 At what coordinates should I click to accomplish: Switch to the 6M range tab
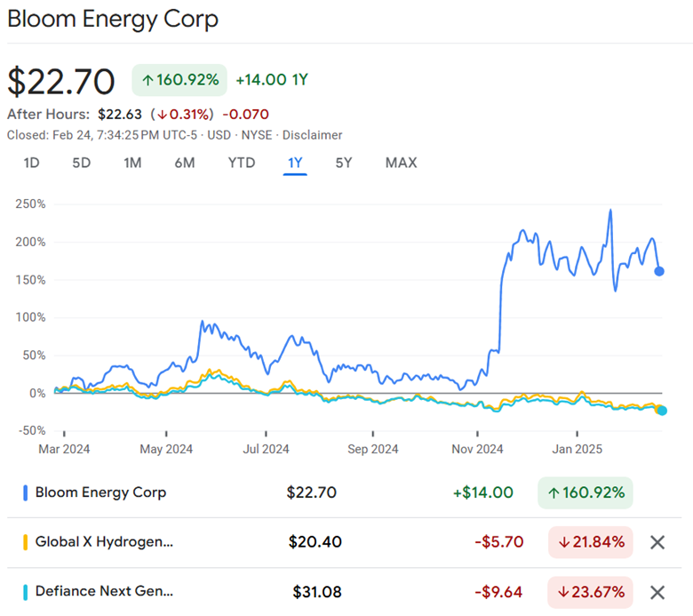coord(185,164)
